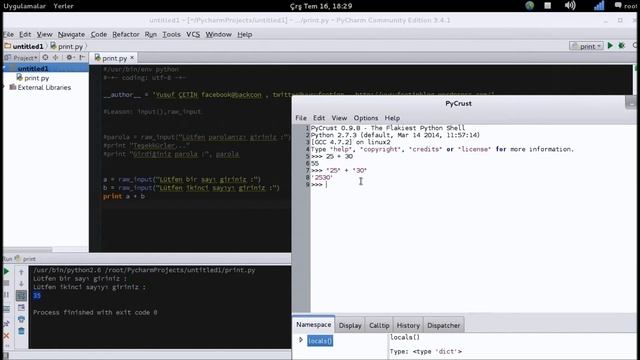The width and height of the screenshot is (640, 360).
Task: Click the globe icon in the top panel
Action: (x=530, y=5)
